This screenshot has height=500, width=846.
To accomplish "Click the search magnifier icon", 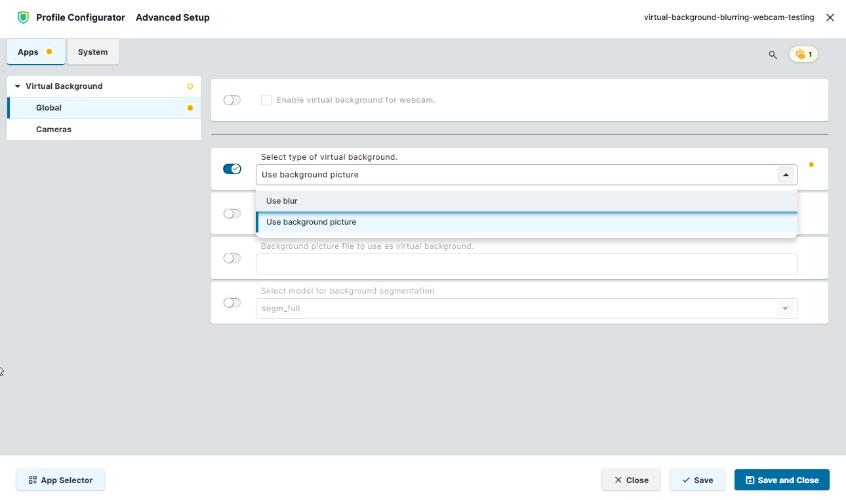I will click(772, 55).
